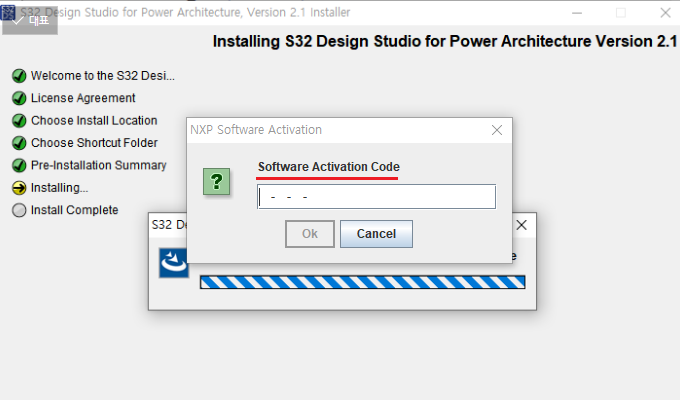Click the striped installation progress bar
Screen dimensions: 680x400
[363, 282]
